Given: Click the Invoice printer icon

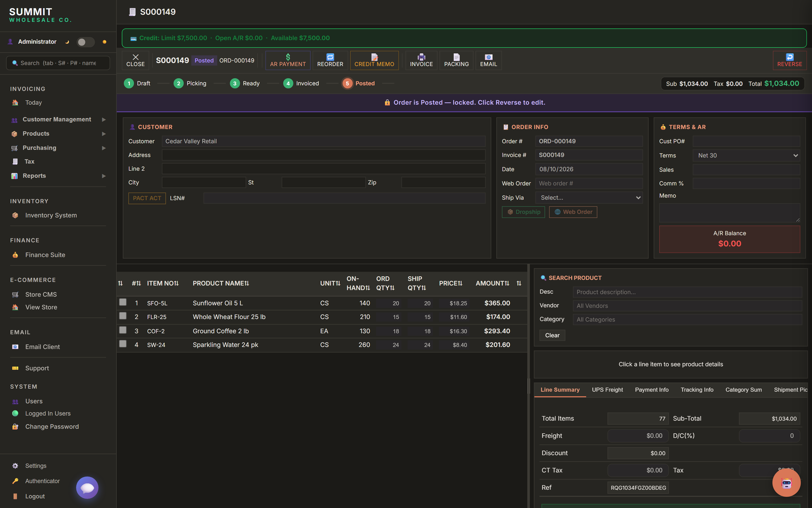Looking at the screenshot, I should 421,57.
